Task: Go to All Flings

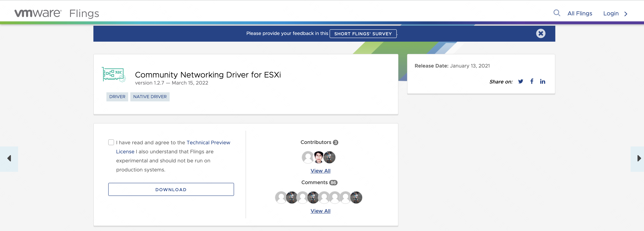Action: pos(580,14)
